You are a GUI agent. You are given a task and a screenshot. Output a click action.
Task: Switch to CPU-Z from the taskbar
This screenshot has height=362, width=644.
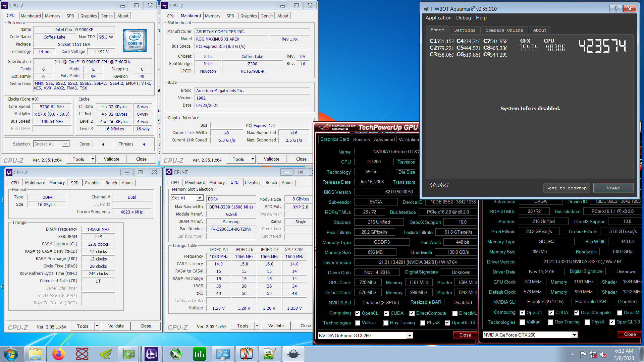tap(151, 354)
